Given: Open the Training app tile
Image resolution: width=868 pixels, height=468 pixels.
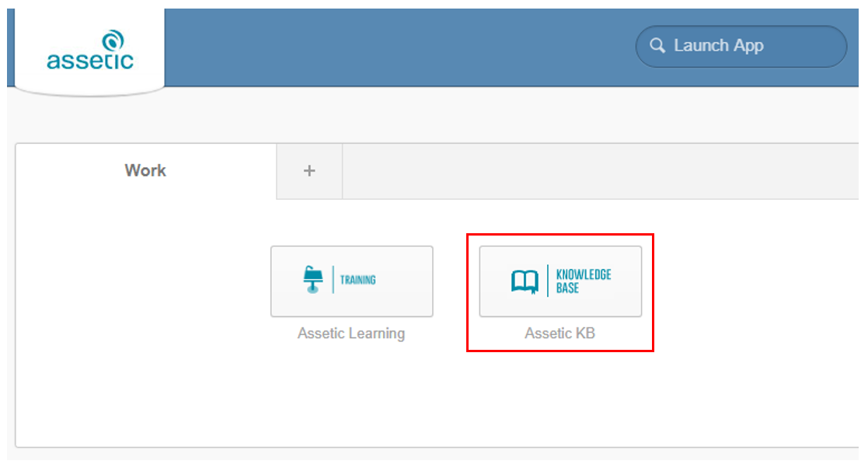Looking at the screenshot, I should 351,281.
